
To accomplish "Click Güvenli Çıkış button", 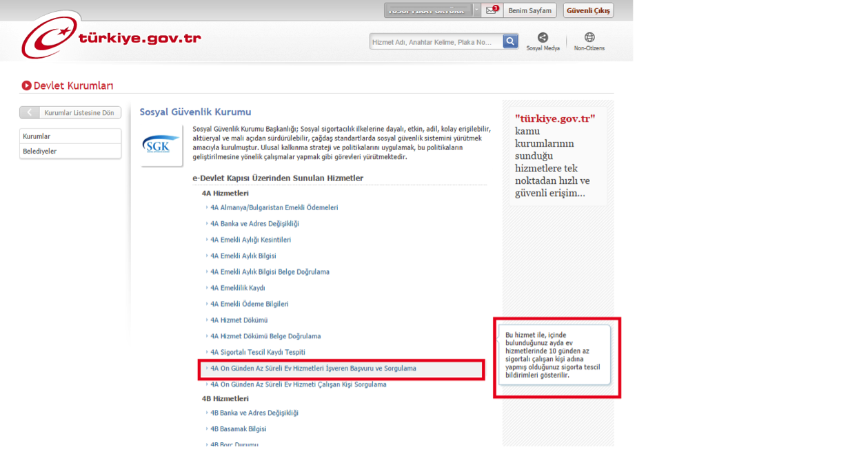I will [588, 10].
